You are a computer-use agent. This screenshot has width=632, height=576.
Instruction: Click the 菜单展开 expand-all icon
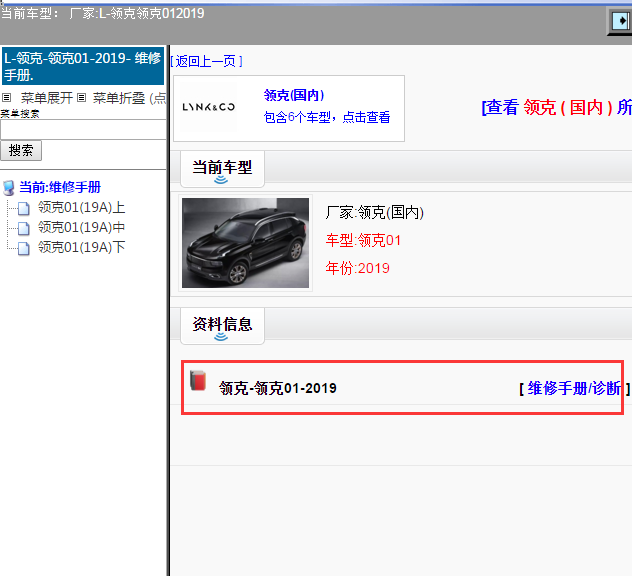pos(6,98)
